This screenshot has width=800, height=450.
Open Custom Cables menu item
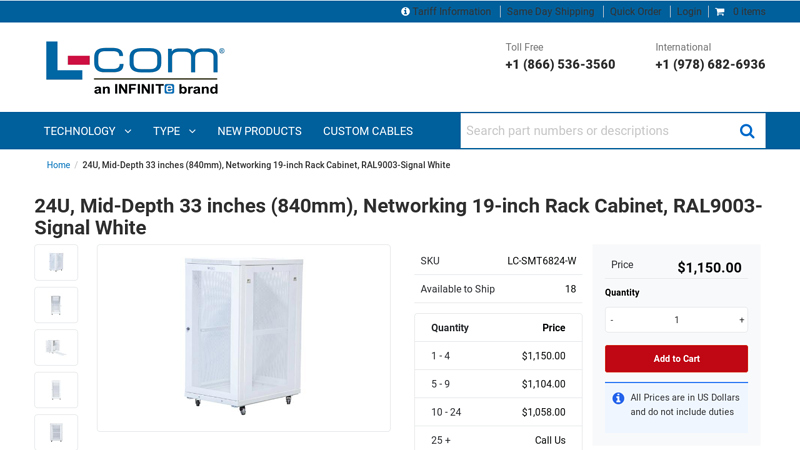tap(367, 131)
